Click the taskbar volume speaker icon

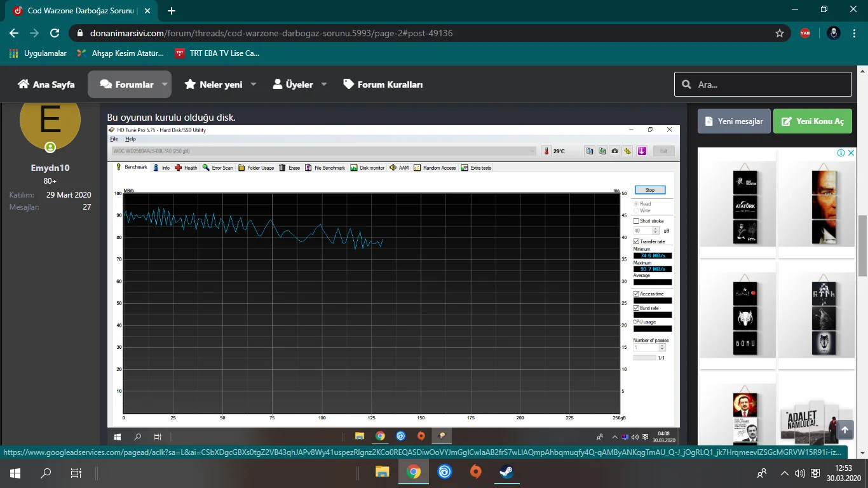point(799,473)
